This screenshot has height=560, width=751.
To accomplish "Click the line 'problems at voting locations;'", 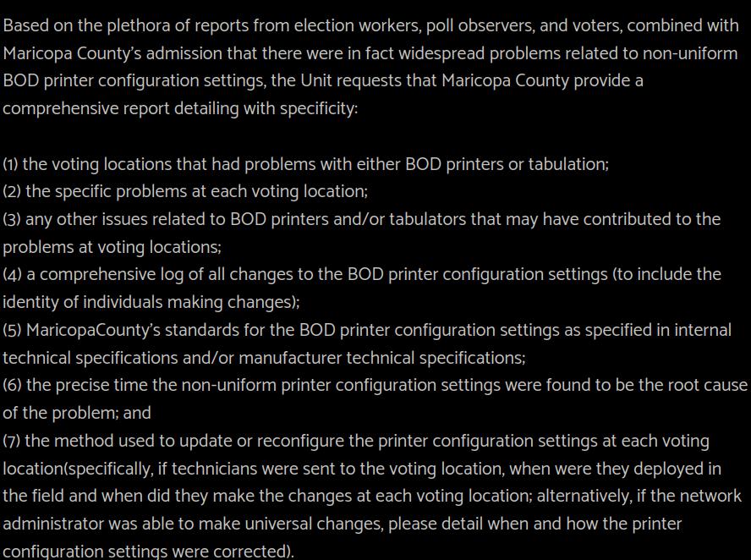I will (112, 247).
